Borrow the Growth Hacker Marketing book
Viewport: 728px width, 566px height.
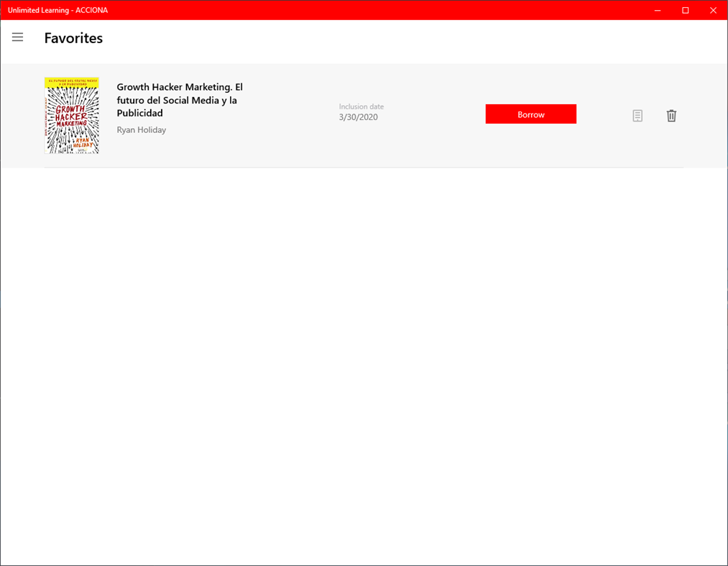(530, 114)
